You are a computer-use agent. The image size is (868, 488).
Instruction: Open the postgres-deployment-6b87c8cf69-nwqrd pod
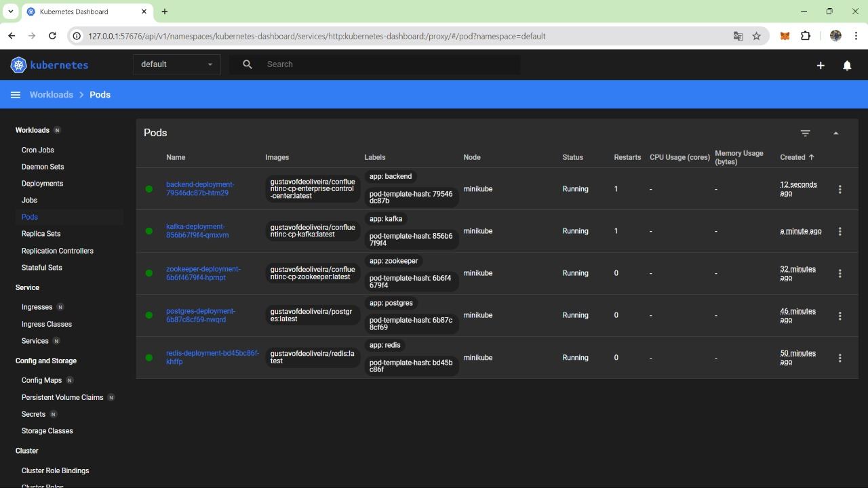pyautogui.click(x=201, y=315)
